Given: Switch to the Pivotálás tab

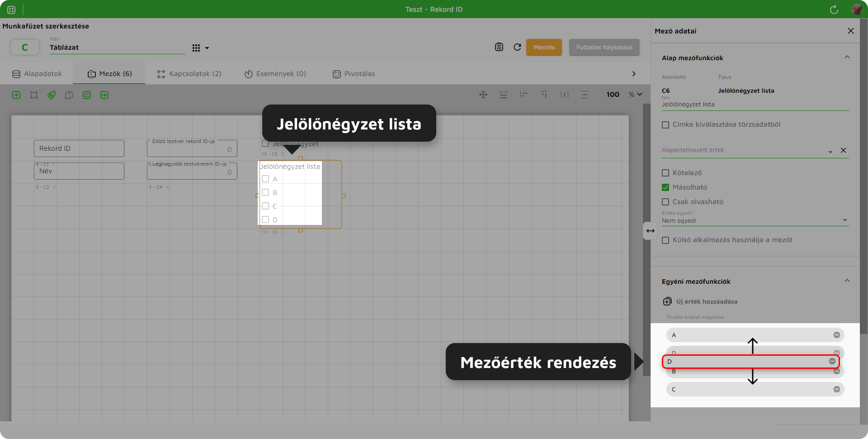Looking at the screenshot, I should tap(354, 74).
